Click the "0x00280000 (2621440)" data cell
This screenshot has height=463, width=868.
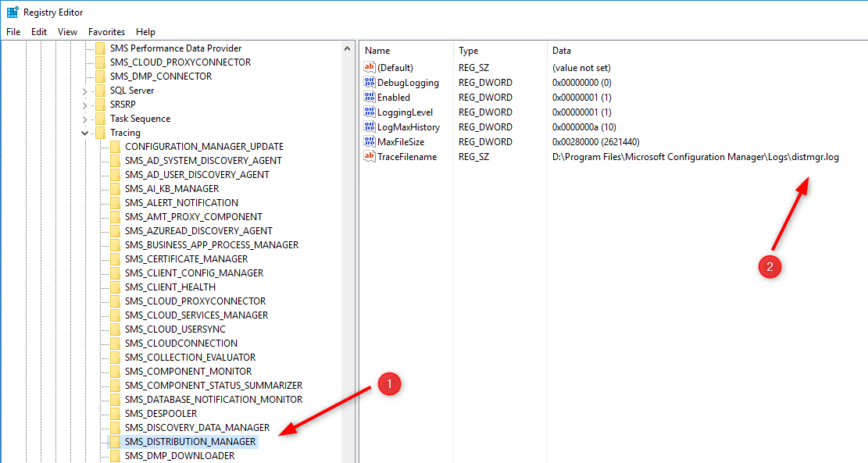point(595,141)
